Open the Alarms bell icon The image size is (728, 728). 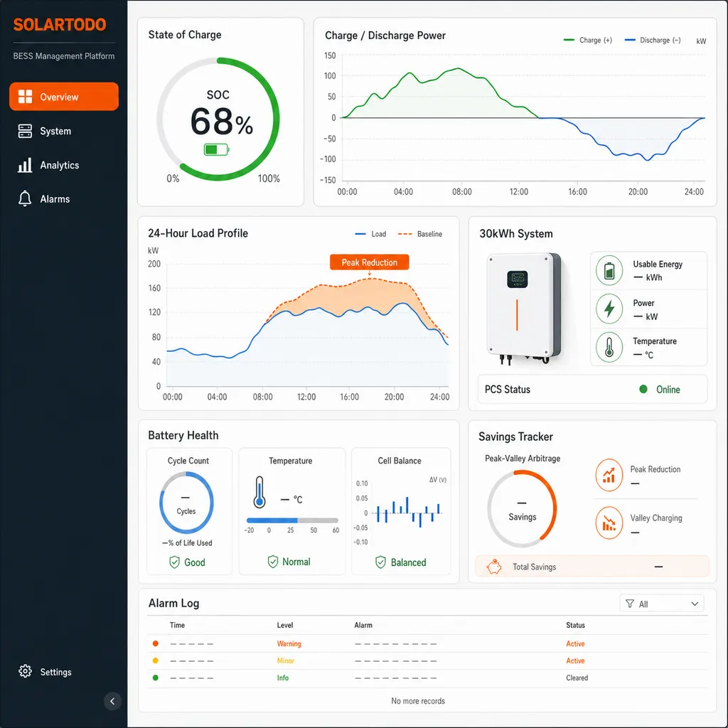pyautogui.click(x=25, y=199)
